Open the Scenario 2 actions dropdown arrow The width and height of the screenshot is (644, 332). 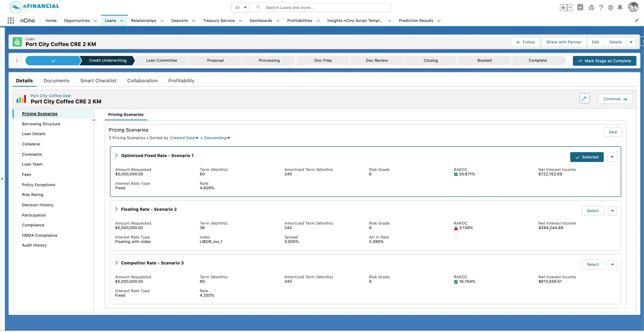[612, 211]
